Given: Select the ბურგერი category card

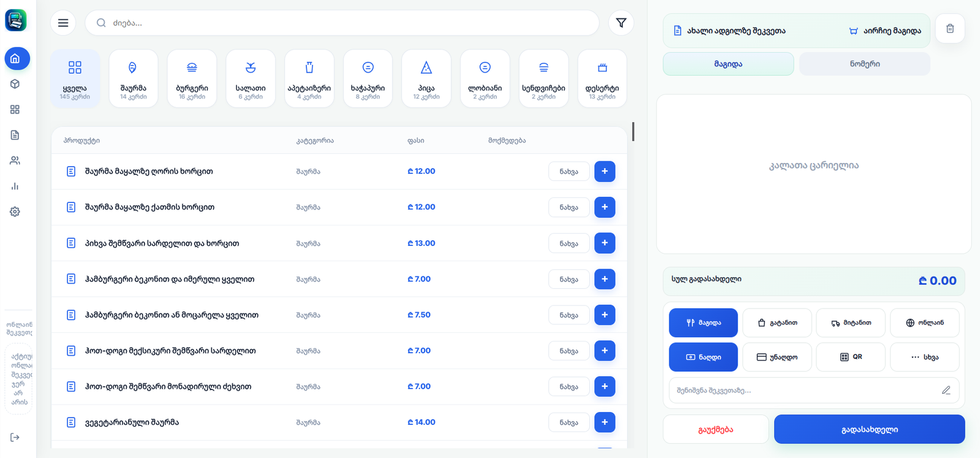Looking at the screenshot, I should 192,78.
